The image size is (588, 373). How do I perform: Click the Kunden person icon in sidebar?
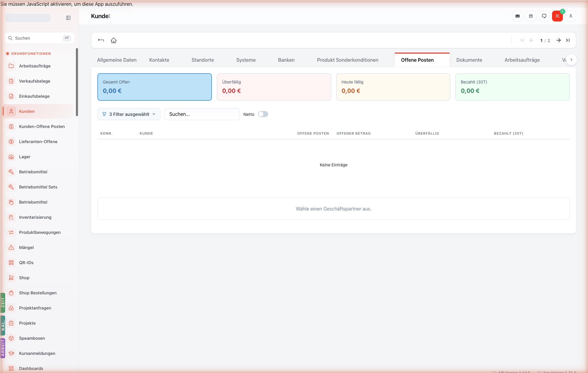tap(11, 111)
